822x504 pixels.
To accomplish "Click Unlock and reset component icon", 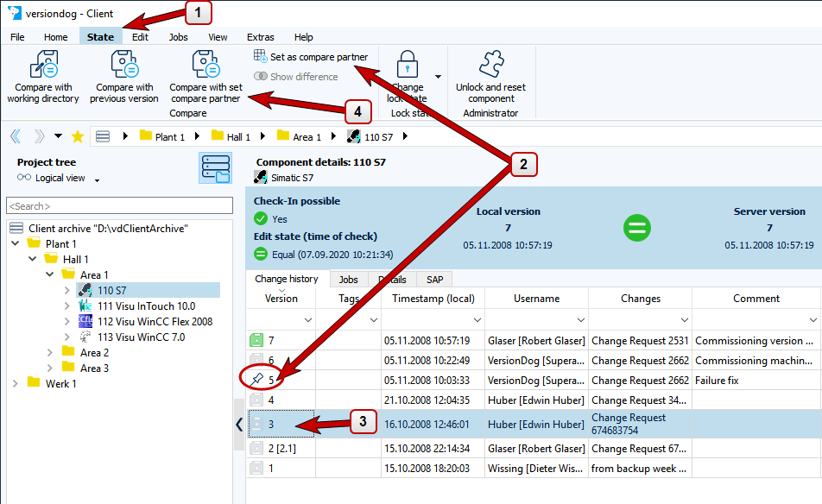I will point(490,65).
